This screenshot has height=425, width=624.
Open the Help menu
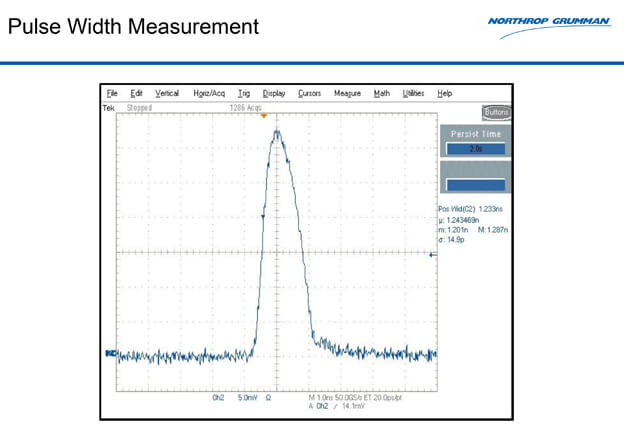tap(445, 93)
